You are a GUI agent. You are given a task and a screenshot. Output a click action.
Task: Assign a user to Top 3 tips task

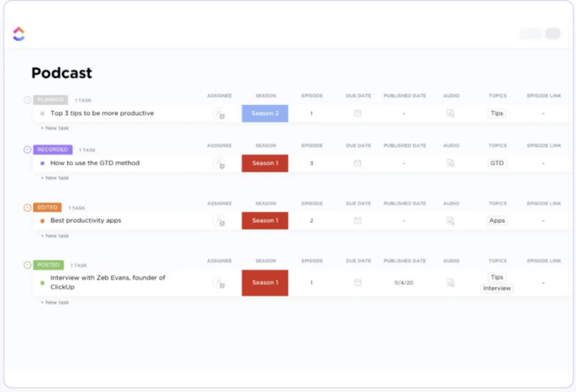(x=219, y=113)
